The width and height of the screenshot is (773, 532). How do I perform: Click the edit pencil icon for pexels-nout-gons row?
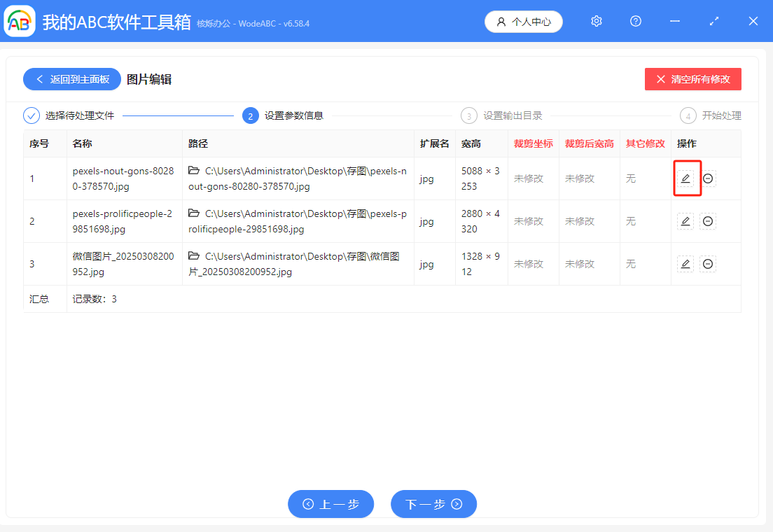[685, 178]
